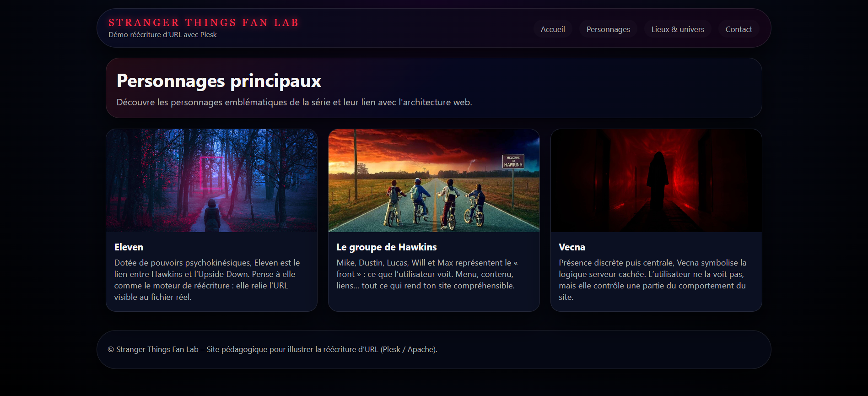Click the Vecna description paragraph

pos(652,280)
